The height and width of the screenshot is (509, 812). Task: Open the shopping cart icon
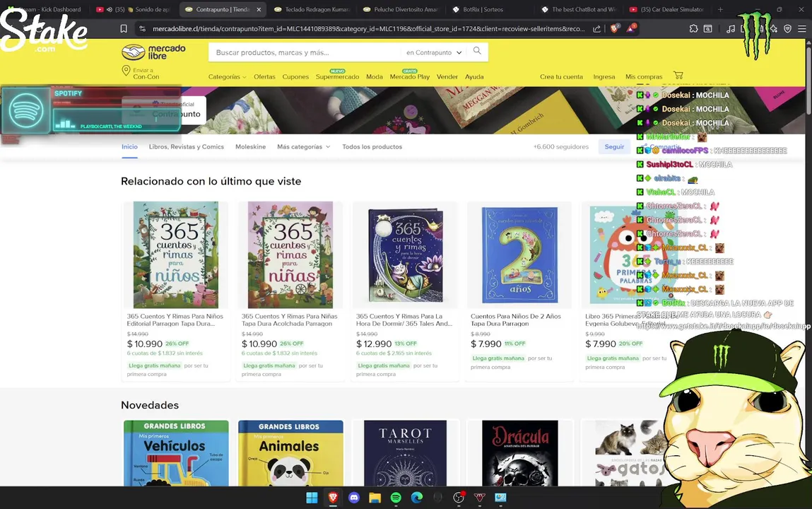coord(678,75)
